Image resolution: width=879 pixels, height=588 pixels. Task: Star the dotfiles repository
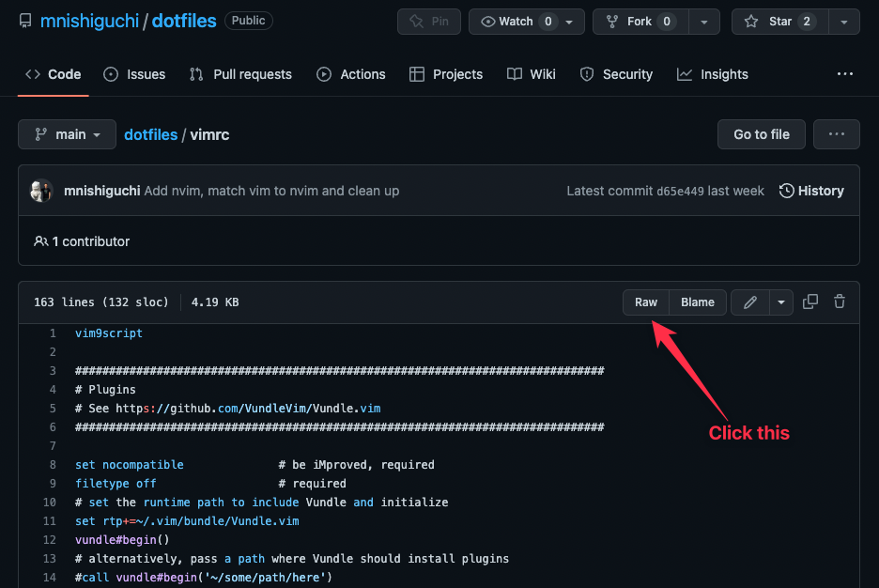point(779,21)
